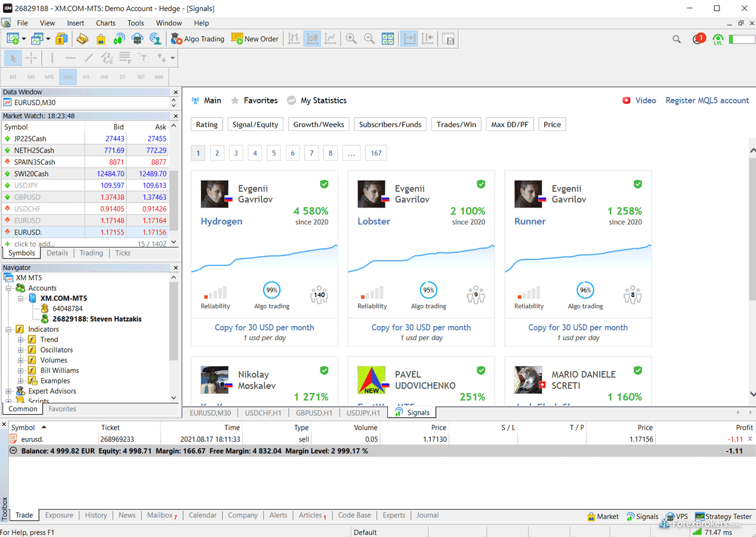This screenshot has height=537, width=756.
Task: Open Strategy Tester from bottom bar
Action: 723,517
